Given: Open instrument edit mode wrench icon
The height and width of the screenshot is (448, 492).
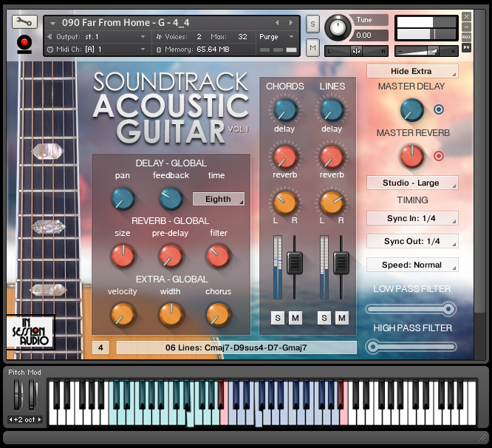Looking at the screenshot, I should pos(24,21).
